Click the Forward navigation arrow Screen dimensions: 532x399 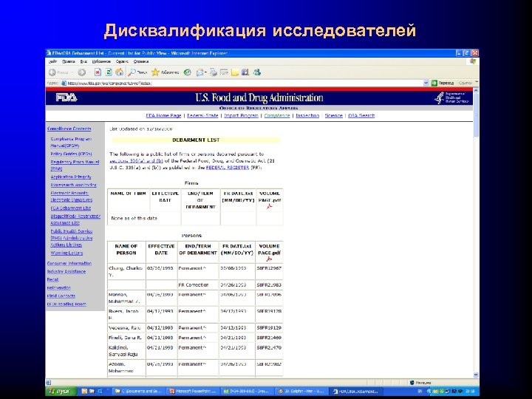coord(82,72)
